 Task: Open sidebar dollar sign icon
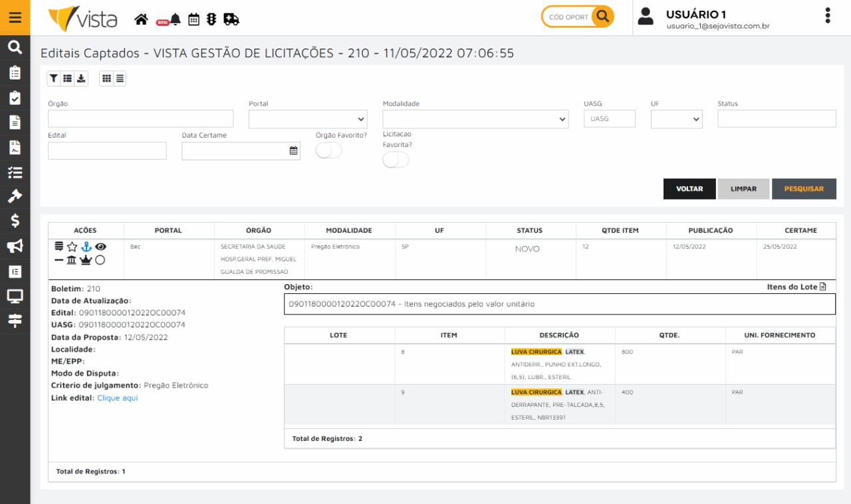pos(15,221)
